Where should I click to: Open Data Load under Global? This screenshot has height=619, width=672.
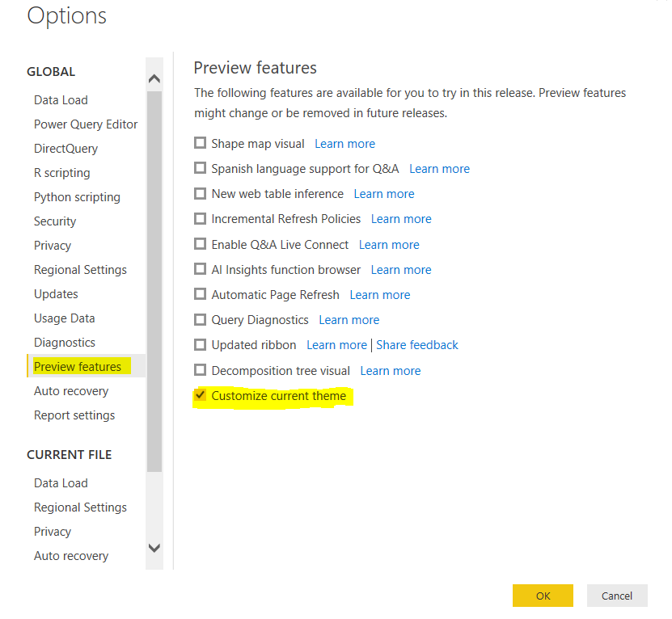coord(61,100)
